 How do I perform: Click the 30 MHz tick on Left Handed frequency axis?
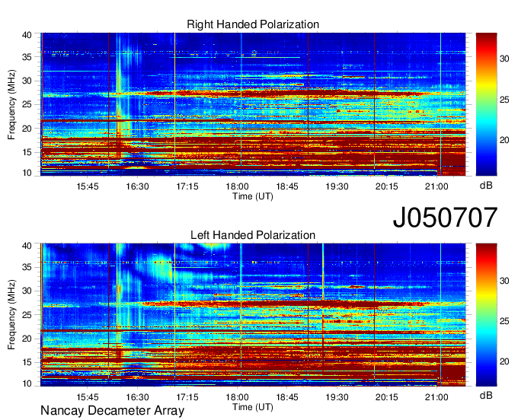click(x=27, y=291)
